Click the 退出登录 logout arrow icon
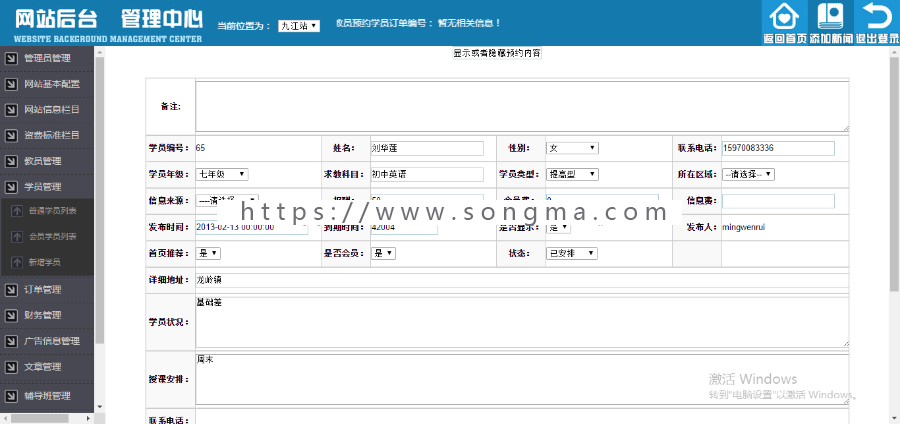Viewport: 900px width, 424px height. (876, 16)
